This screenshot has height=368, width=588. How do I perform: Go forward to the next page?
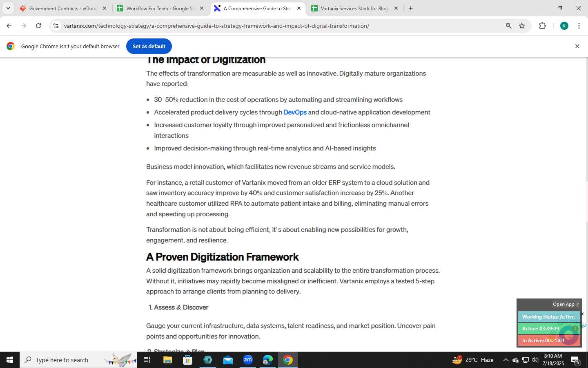(x=24, y=26)
